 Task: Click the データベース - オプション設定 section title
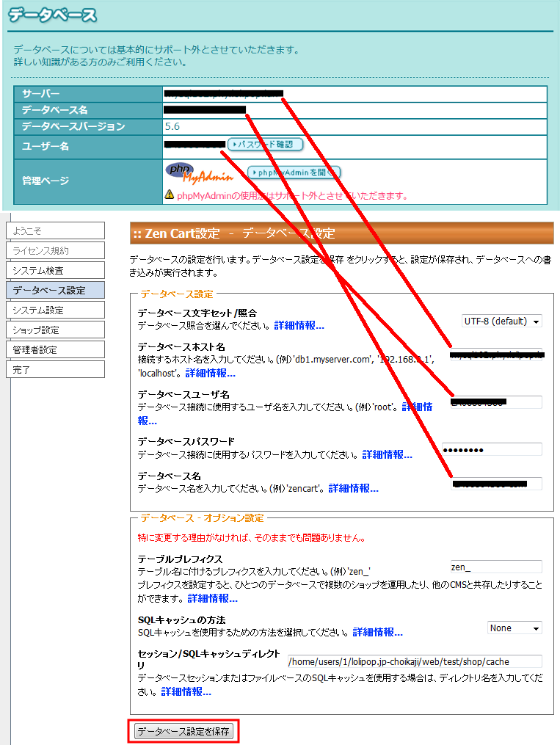coord(202,518)
